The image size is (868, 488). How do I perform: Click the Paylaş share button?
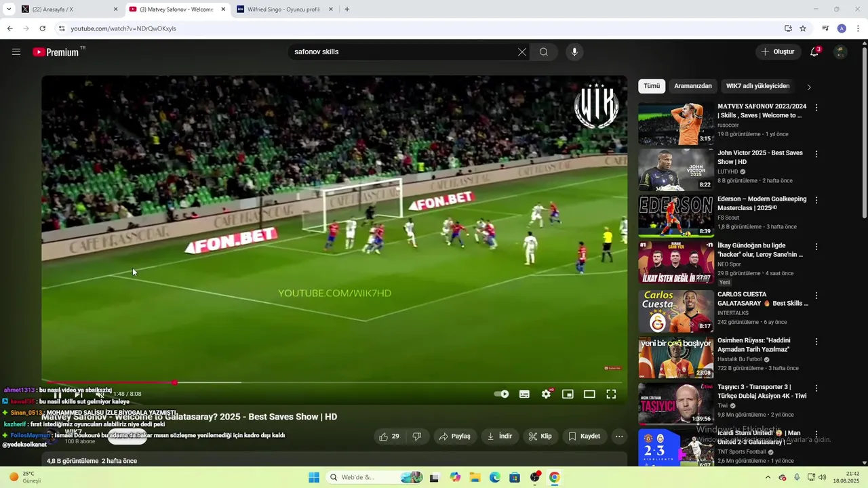(x=454, y=436)
